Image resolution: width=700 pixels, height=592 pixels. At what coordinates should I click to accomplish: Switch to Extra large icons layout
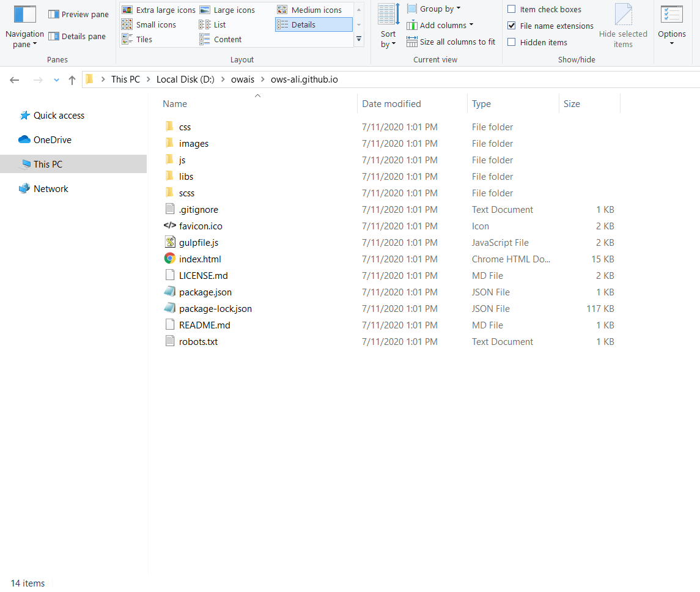click(x=158, y=10)
